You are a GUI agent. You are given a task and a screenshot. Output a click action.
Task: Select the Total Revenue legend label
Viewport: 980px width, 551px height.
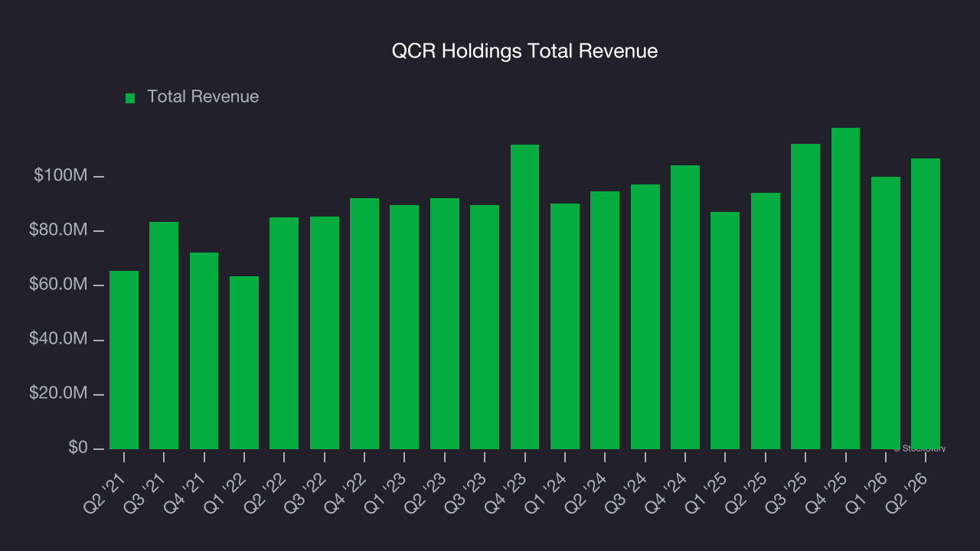coord(203,96)
